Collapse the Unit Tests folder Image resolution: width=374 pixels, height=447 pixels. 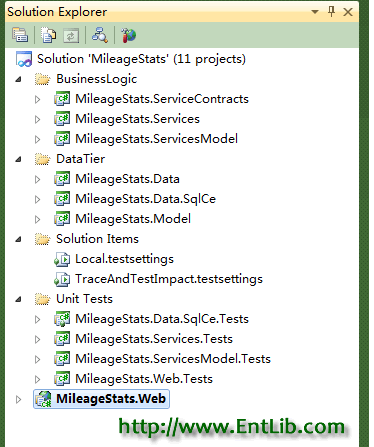(x=18, y=299)
